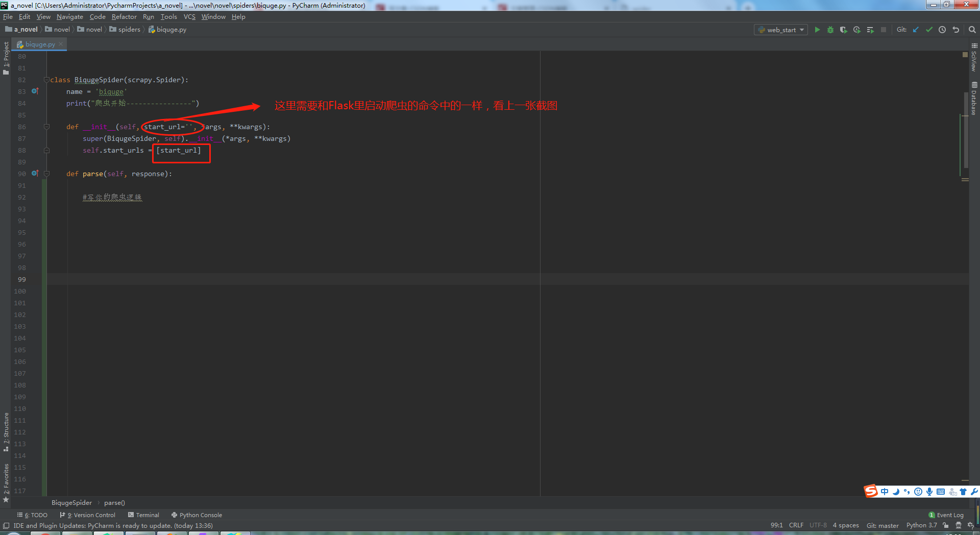
Task: Toggle the code fold arrow at __init__ method
Action: (46, 127)
